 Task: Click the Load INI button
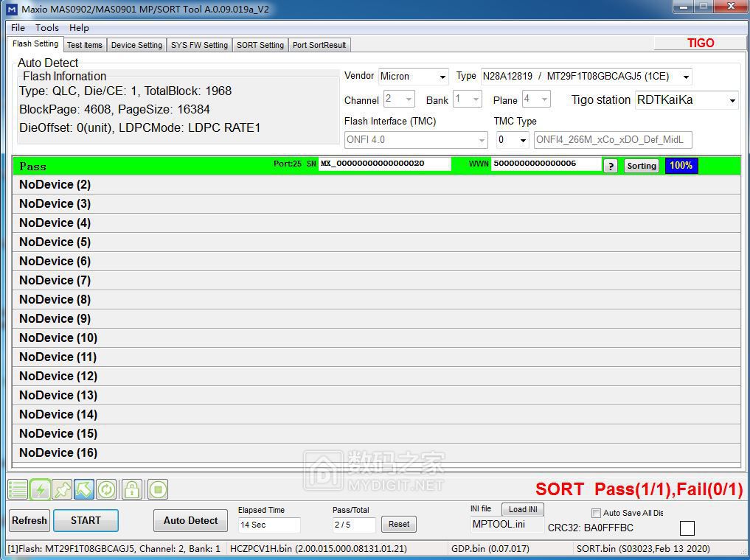click(522, 509)
